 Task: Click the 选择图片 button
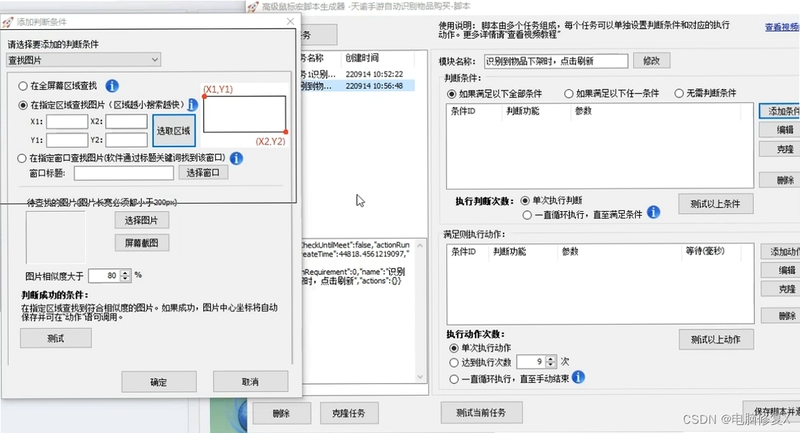click(142, 220)
